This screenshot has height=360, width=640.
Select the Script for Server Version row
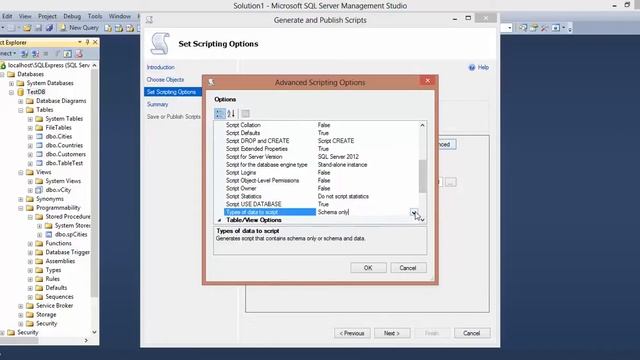coord(320,157)
